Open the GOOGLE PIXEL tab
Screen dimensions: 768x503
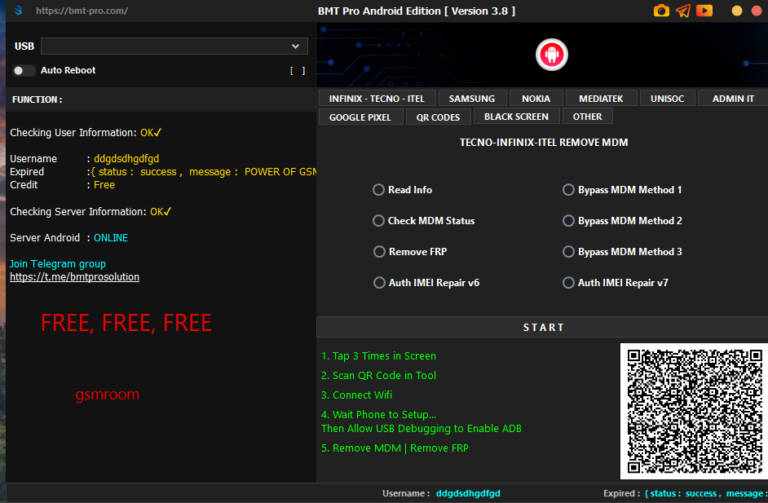[x=360, y=118]
